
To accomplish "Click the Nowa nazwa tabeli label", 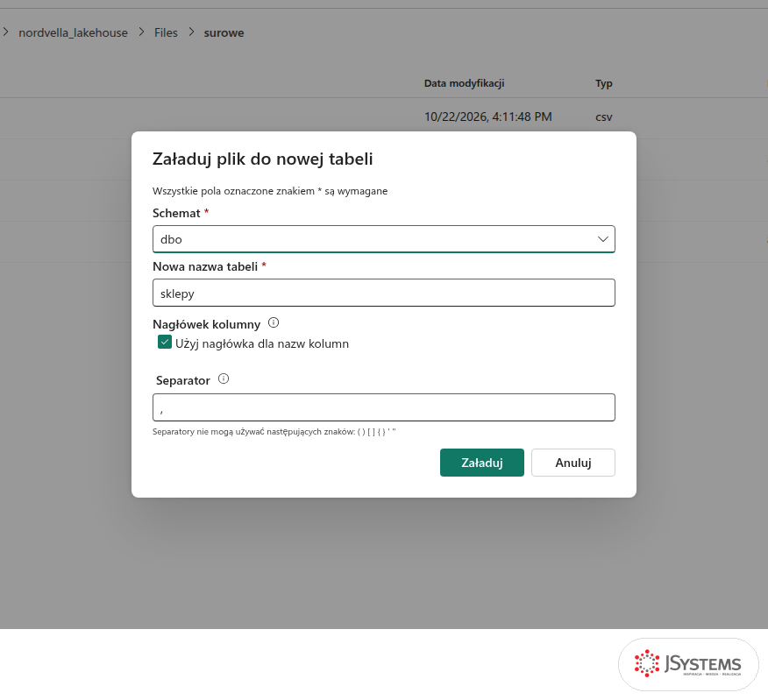I will click(x=205, y=266).
